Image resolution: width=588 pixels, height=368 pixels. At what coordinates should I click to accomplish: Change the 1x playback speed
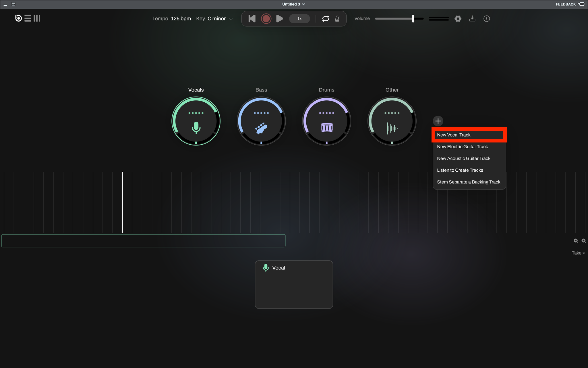point(299,19)
